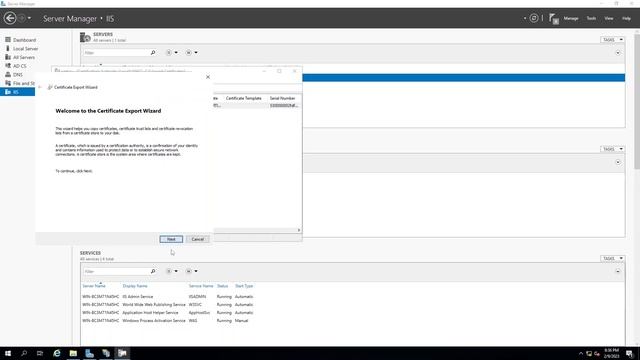Sort services by Display Name column
The image size is (640, 360).
135,286
